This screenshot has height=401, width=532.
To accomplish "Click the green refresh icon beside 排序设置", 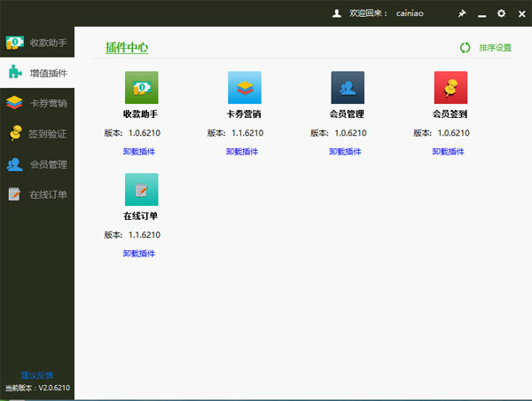I will click(x=465, y=48).
